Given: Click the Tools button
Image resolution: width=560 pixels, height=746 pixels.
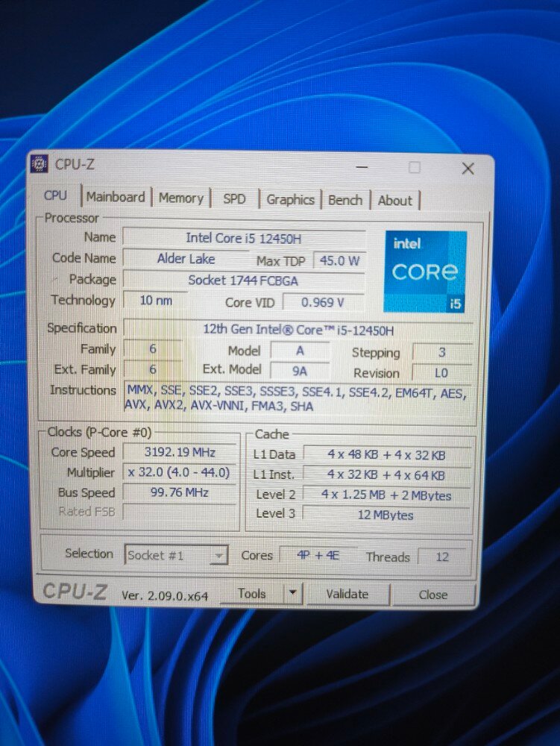Looking at the screenshot, I should coord(251,594).
